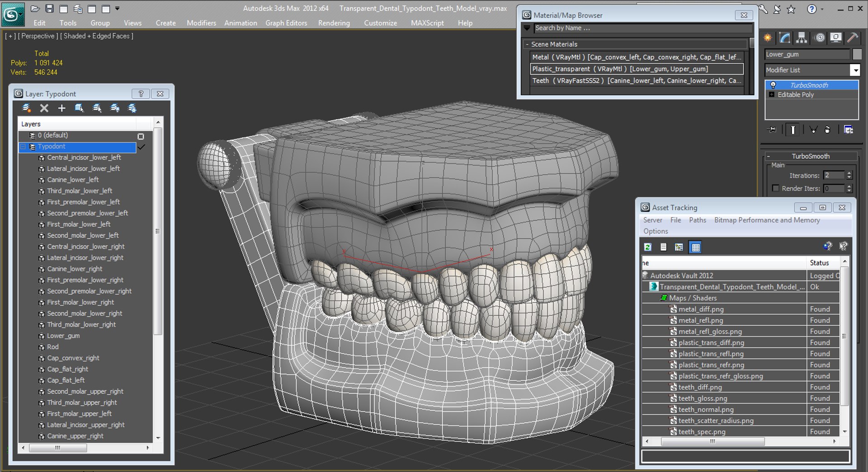Click the Lower_gum object color swatch
This screenshot has height=472, width=868.
pyautogui.click(x=857, y=54)
